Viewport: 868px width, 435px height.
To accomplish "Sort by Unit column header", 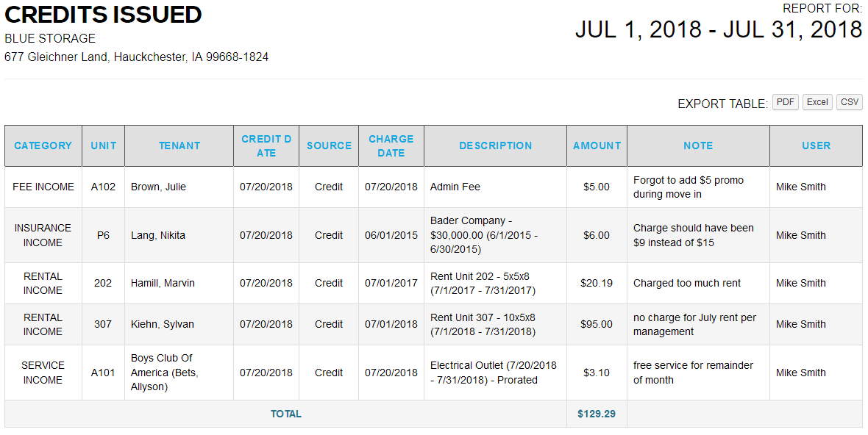I will click(104, 145).
